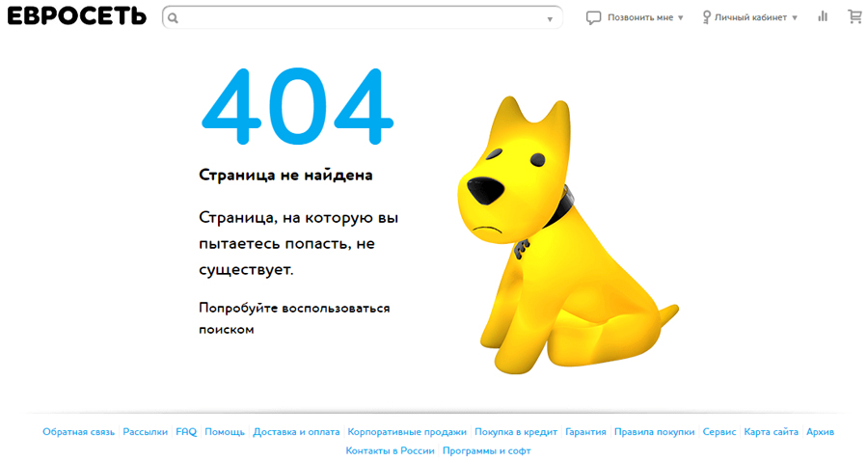Expand the Личный кабинет dropdown

(x=795, y=17)
